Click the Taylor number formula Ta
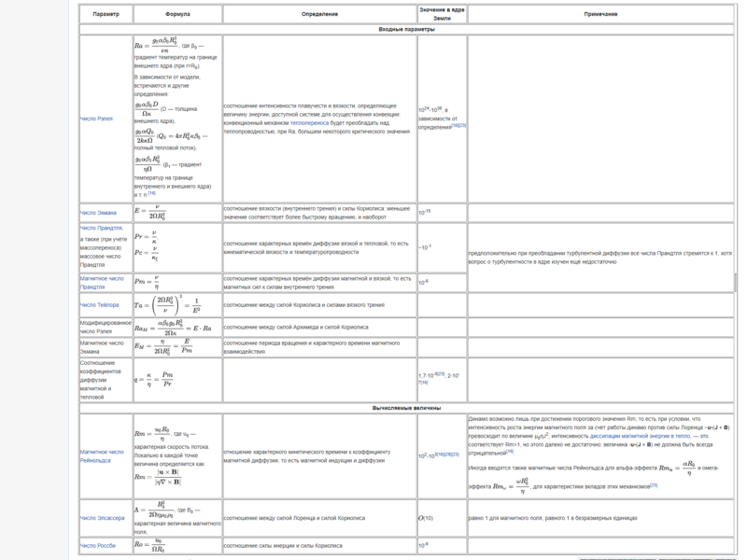The image size is (747, 560). [x=167, y=305]
